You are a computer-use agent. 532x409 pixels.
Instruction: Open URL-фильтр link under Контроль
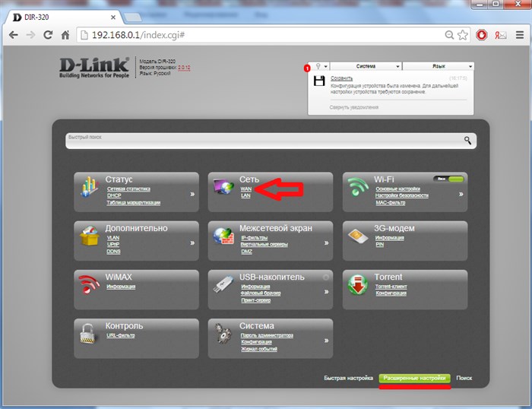coord(121,335)
